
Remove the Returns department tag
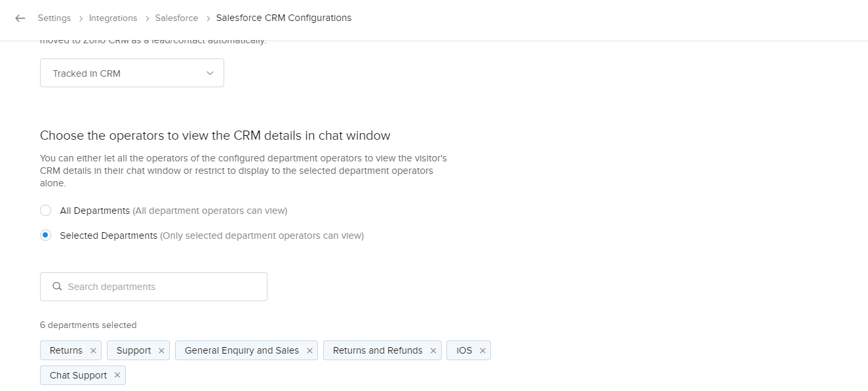(x=93, y=351)
